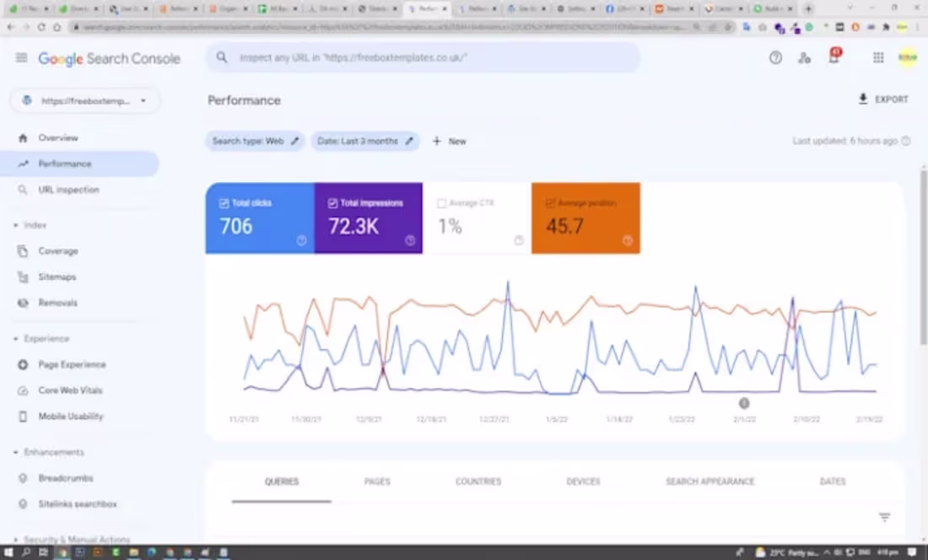Uncheck the Average position metric
The height and width of the screenshot is (560, 928).
click(x=550, y=202)
